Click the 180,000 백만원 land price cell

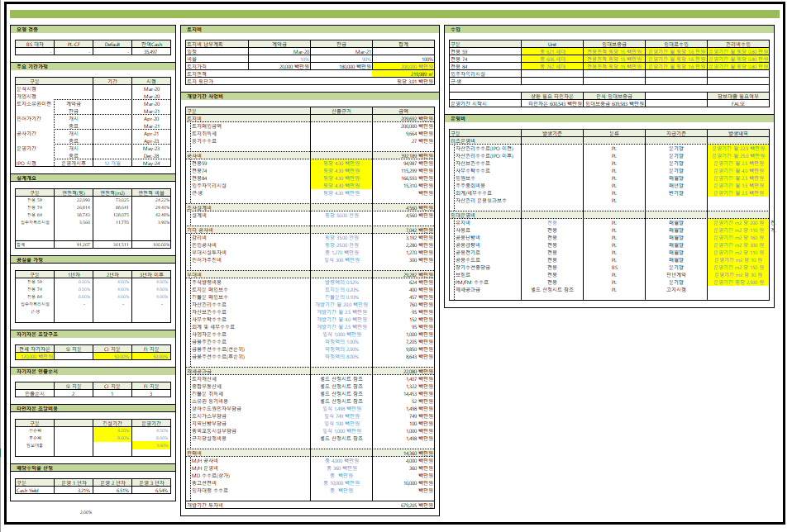341,67
